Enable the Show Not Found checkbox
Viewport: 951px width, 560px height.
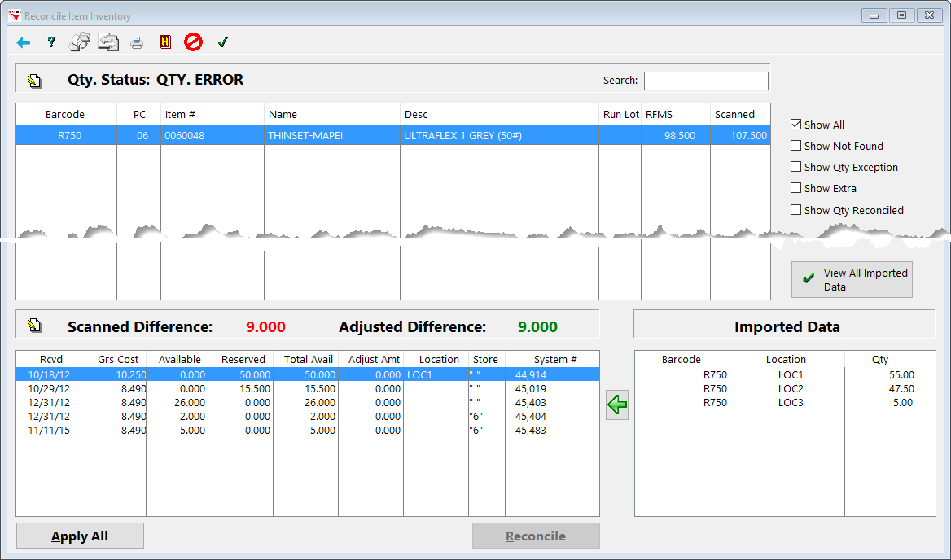[796, 146]
